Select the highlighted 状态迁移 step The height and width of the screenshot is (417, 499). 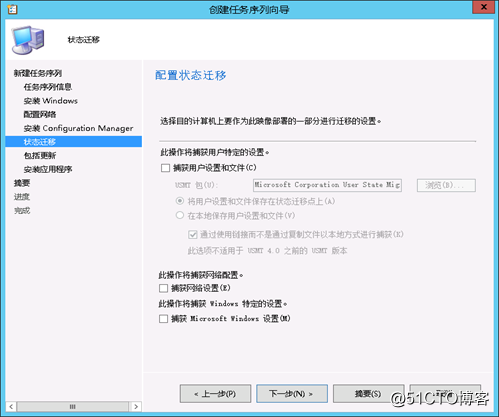[x=73, y=142]
